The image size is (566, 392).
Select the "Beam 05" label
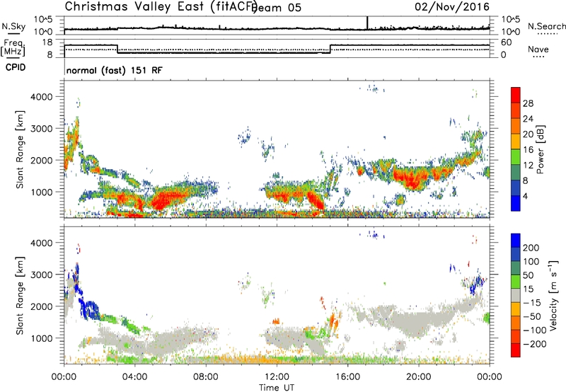277,8
